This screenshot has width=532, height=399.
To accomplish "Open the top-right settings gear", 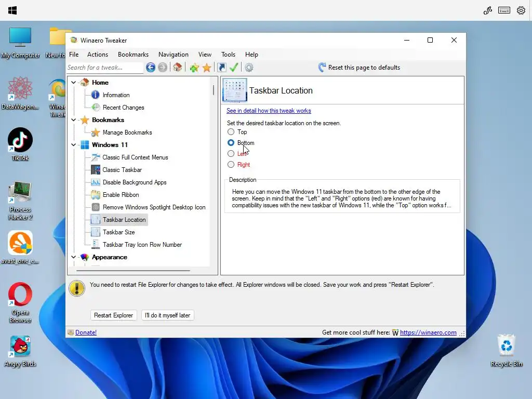I will [x=521, y=10].
